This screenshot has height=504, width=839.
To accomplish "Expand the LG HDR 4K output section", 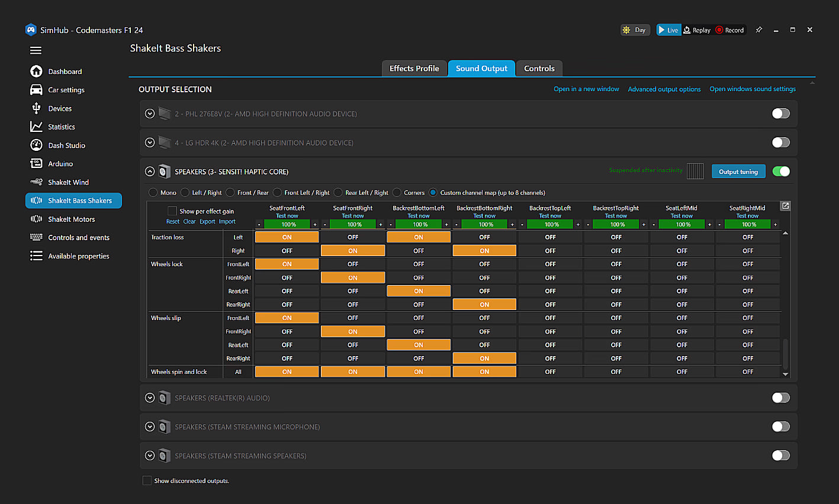I will tap(150, 143).
